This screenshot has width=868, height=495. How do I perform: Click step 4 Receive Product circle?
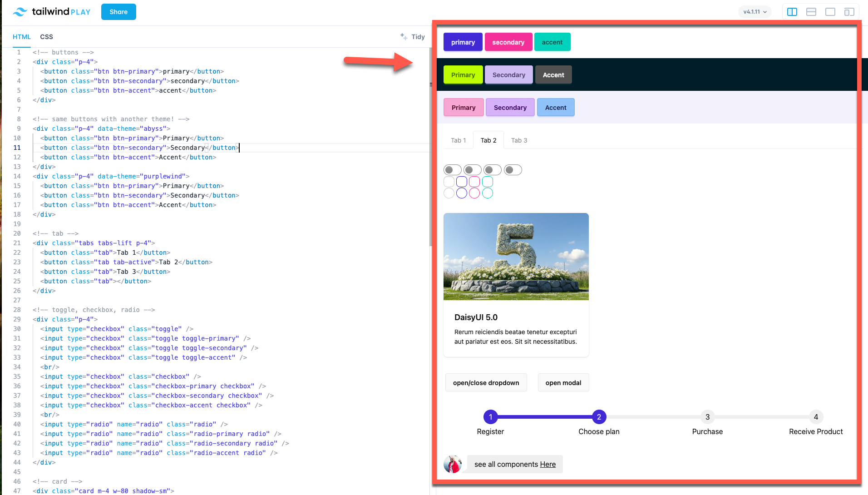[x=816, y=417]
